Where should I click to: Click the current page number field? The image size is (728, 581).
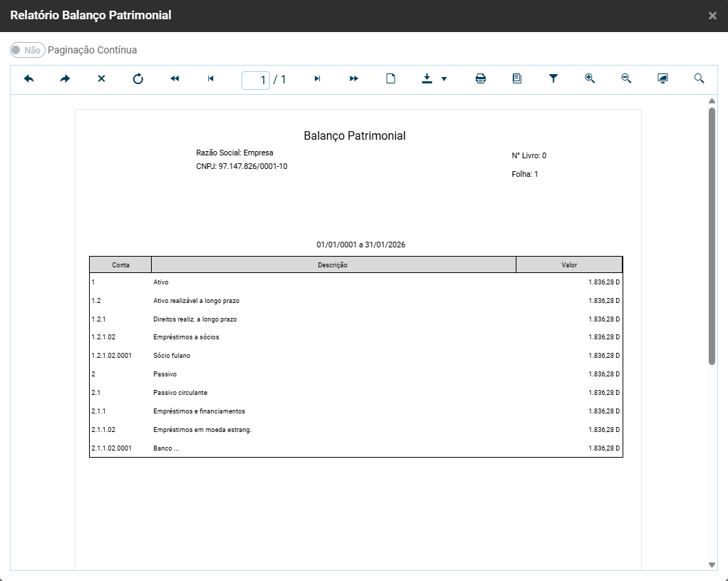(255, 80)
